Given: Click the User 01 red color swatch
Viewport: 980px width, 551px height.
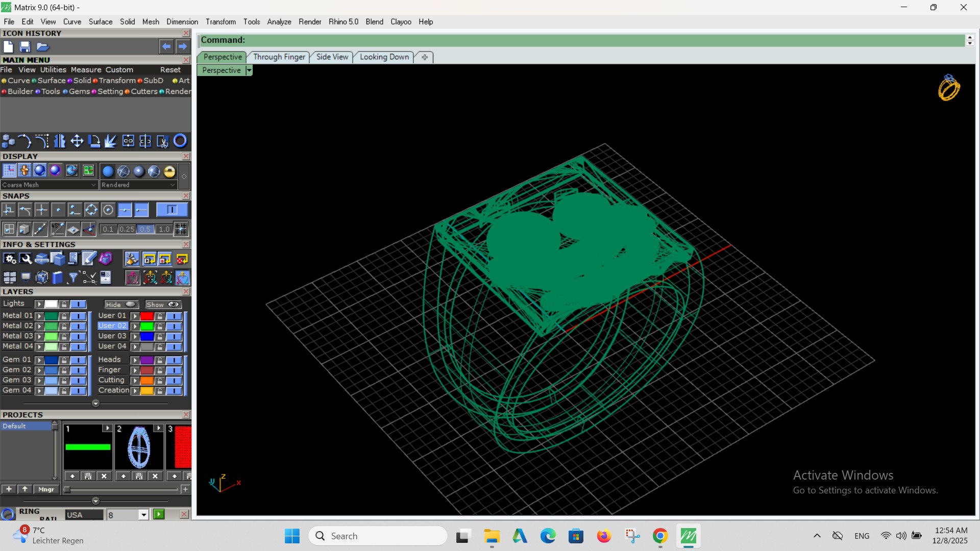Looking at the screenshot, I should (x=147, y=316).
